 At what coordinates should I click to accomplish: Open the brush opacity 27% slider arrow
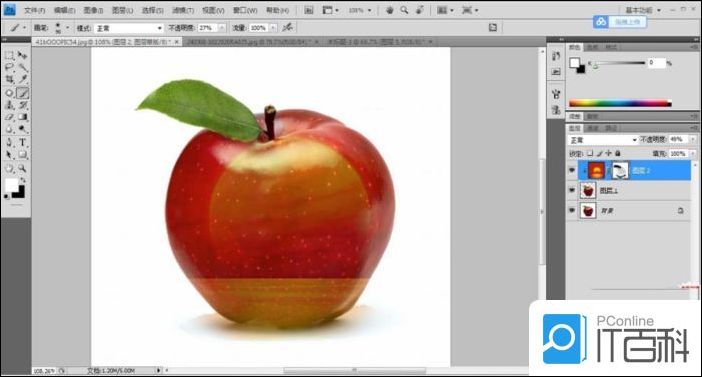point(222,28)
